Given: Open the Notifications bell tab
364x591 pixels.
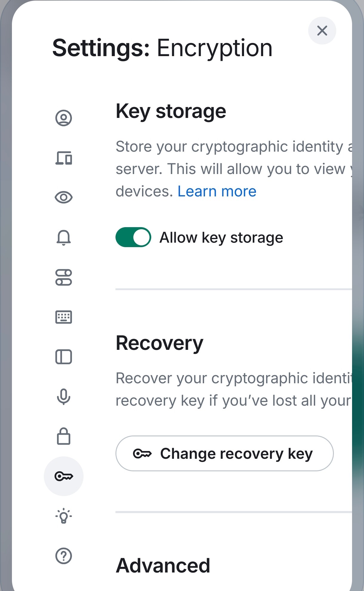Looking at the screenshot, I should click(x=64, y=238).
